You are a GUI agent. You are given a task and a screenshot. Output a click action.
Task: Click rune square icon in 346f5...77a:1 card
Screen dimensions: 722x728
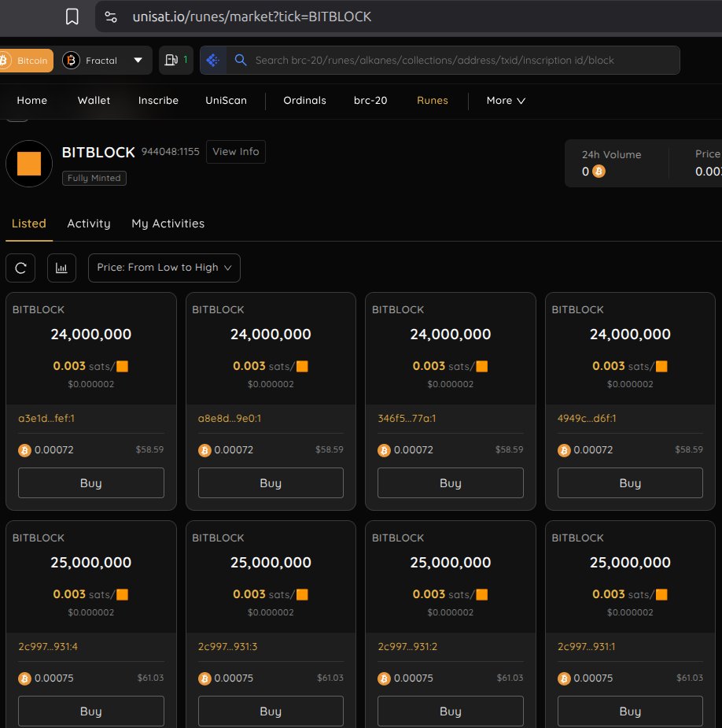(x=482, y=366)
